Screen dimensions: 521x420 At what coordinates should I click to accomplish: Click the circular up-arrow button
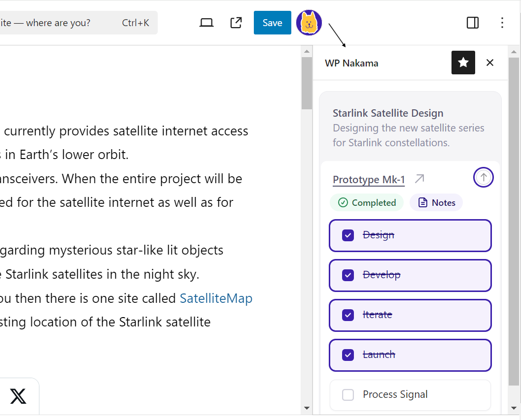(x=484, y=177)
